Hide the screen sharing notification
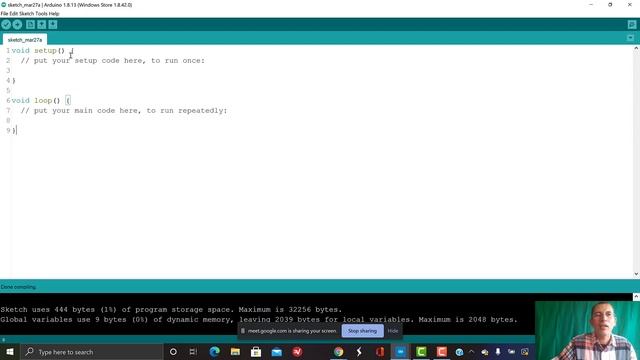 [393, 331]
